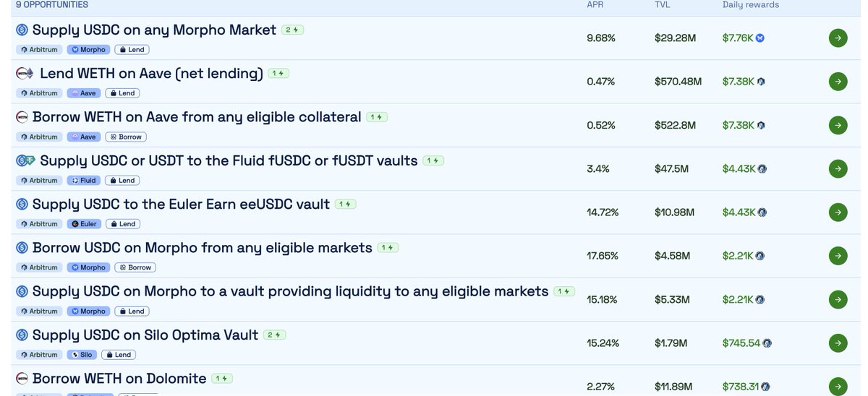Open Supply USDC to the Euler Earn eeUSDC vault
Screen dimensions: 868x396
pos(181,205)
